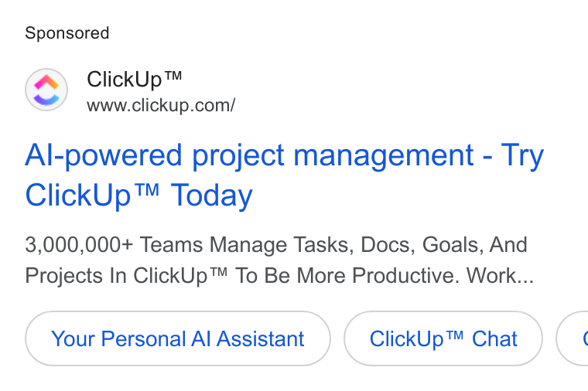Open the ClickUp™ Chat sitelink chip
Screen dimensions: 588x391
443,338
